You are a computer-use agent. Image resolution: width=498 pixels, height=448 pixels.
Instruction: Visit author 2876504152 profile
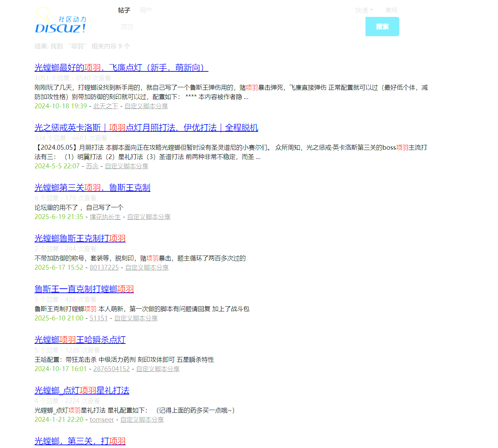point(111,369)
